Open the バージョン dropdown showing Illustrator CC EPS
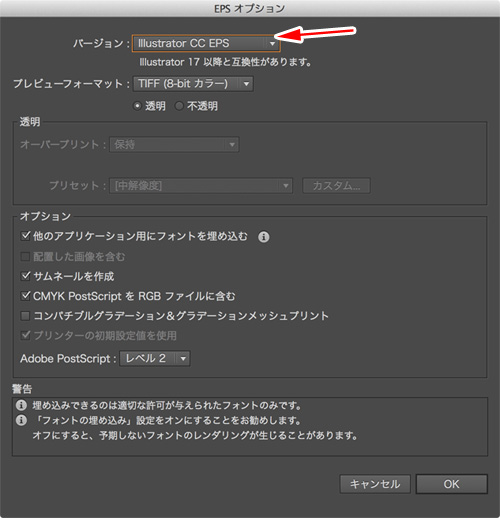Screen dimensions: 500x518 (206, 43)
